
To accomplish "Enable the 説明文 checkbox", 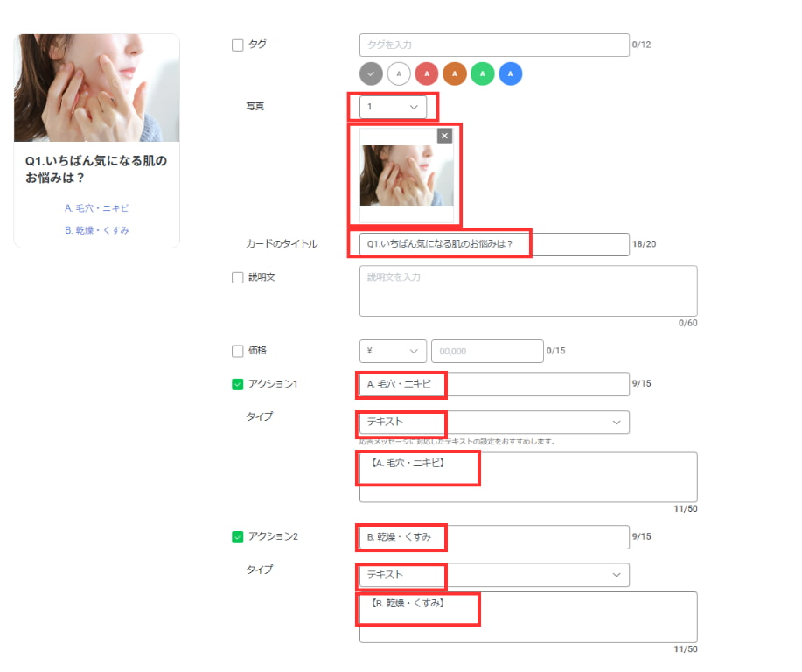I will 237,277.
